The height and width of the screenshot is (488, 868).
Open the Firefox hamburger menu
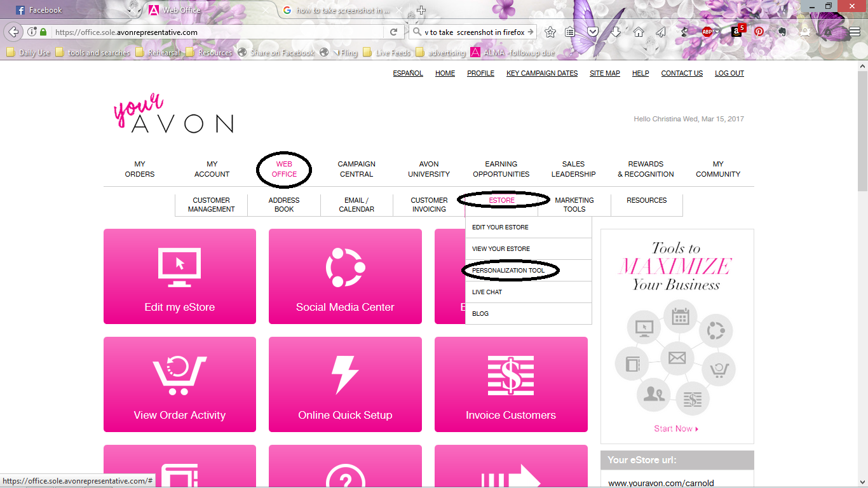click(x=855, y=32)
